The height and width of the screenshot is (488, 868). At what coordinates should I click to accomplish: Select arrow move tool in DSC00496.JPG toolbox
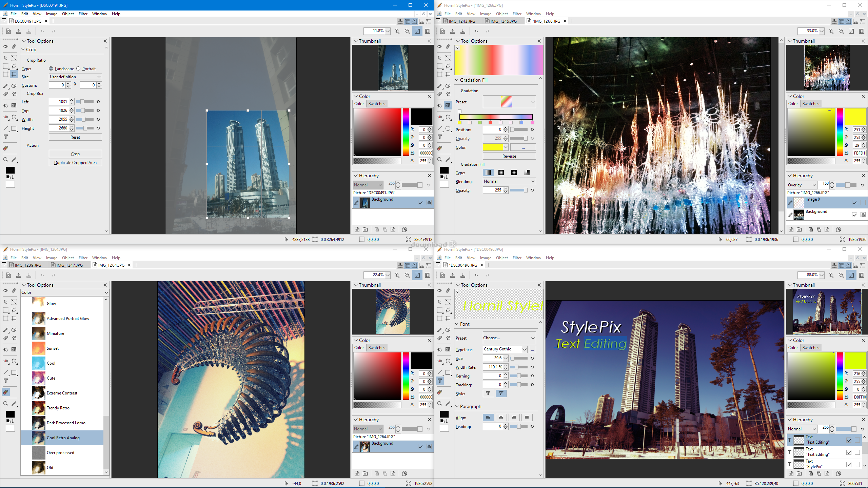point(440,302)
